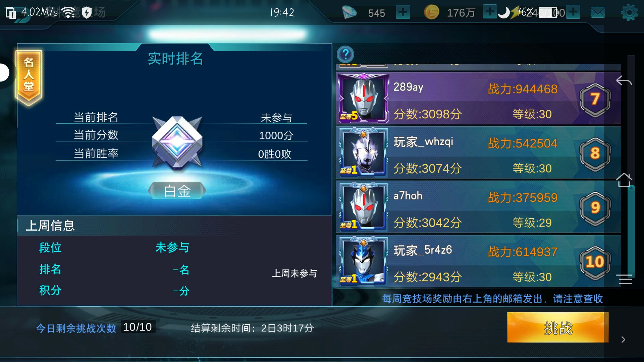This screenshot has height=362, width=644.
Task: Select player 289ay's avatar
Action: (x=363, y=98)
